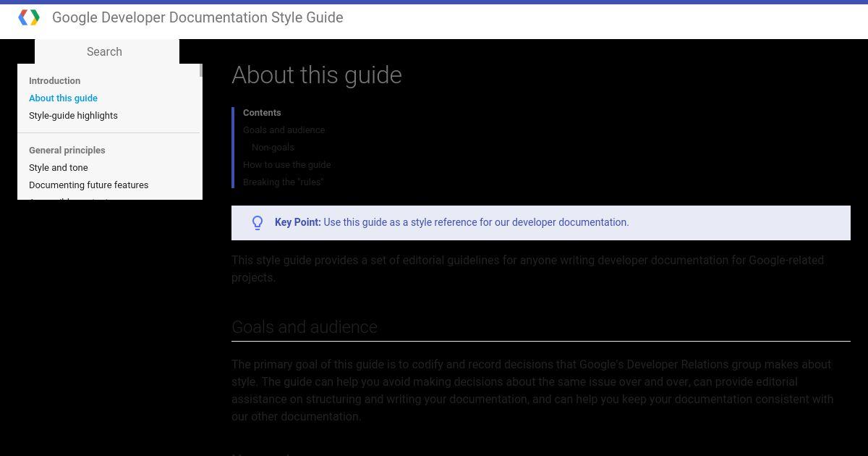Open Style-guide highlights page
868x456 pixels.
[73, 116]
